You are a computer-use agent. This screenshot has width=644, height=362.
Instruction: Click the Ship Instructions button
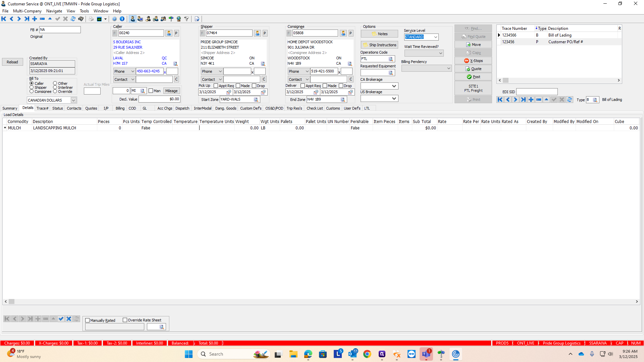[379, 45]
